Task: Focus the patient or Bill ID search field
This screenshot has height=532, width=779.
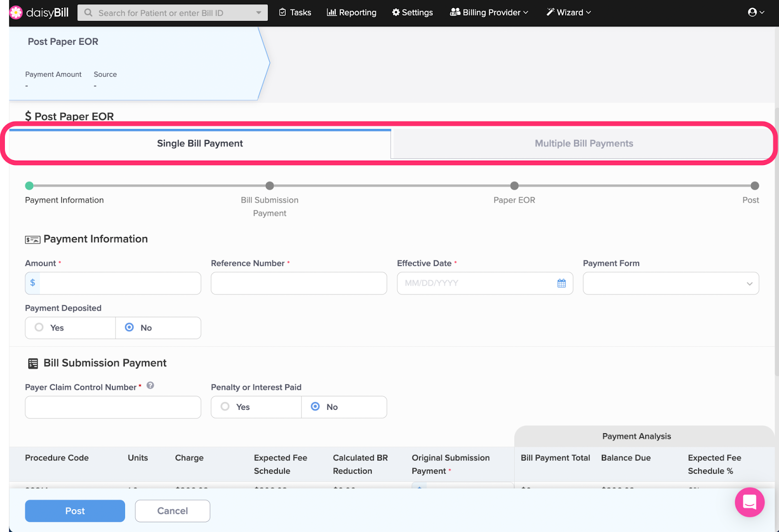Action: click(x=172, y=13)
